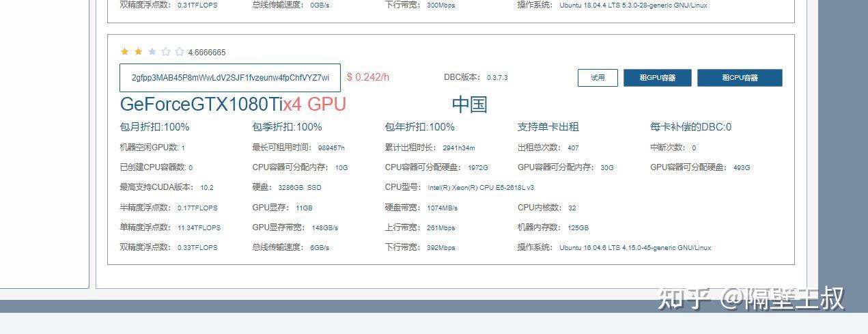Click GPU容器可分配硬盘 493G
This screenshot has height=334, width=868.
700,167
